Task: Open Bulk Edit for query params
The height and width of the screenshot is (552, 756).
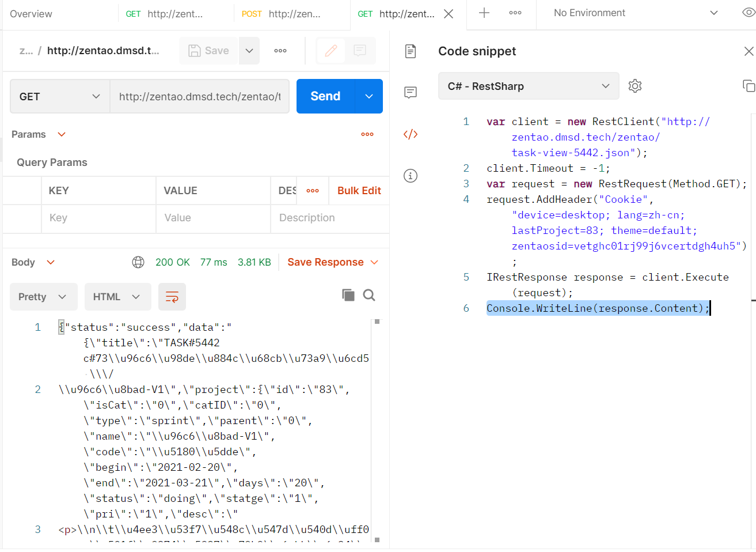Action: click(358, 190)
